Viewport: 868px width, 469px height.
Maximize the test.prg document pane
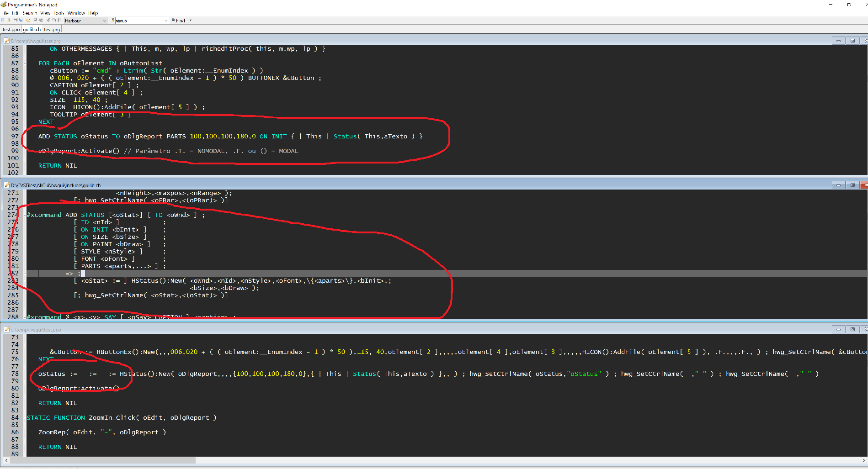pos(852,41)
